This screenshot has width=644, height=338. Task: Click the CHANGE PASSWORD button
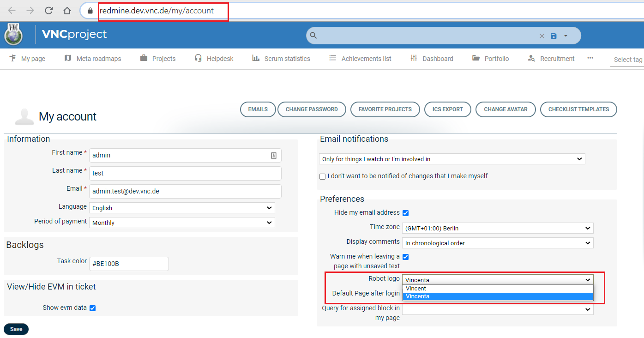(x=312, y=109)
